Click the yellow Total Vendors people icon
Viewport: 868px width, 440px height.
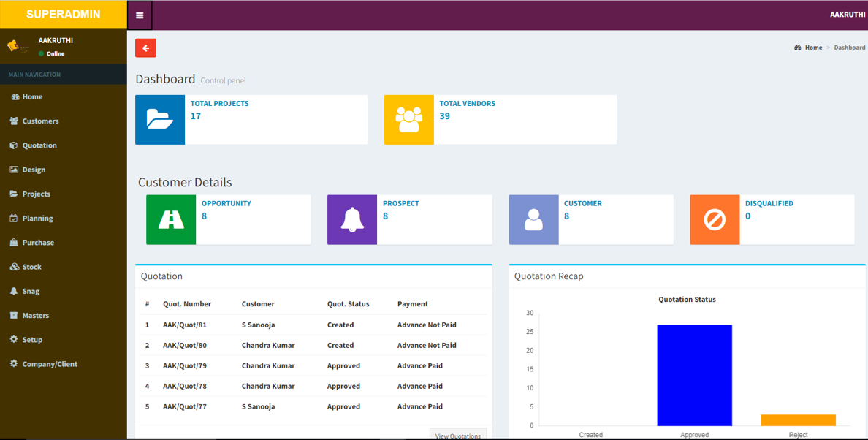pos(408,120)
